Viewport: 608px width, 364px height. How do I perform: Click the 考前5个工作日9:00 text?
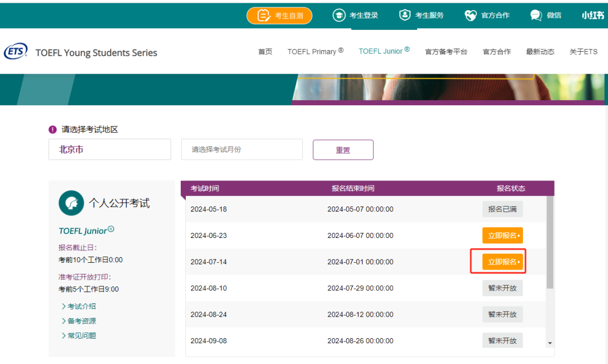[x=88, y=289]
